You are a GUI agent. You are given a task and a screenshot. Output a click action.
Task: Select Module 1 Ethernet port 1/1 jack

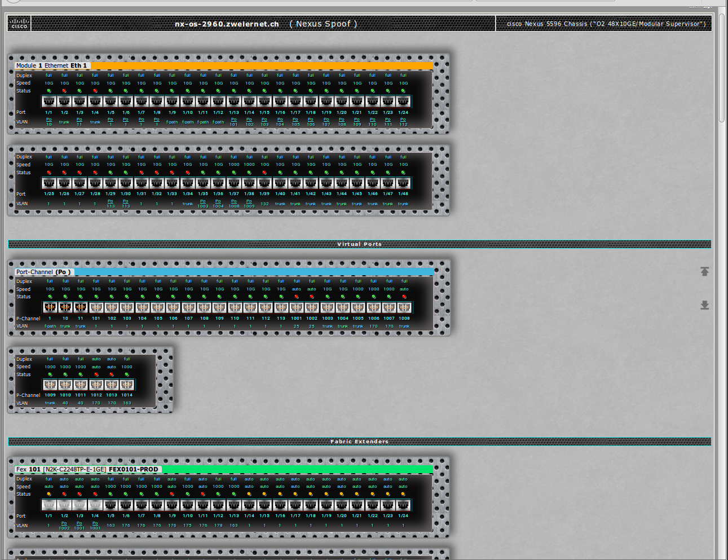point(49,102)
